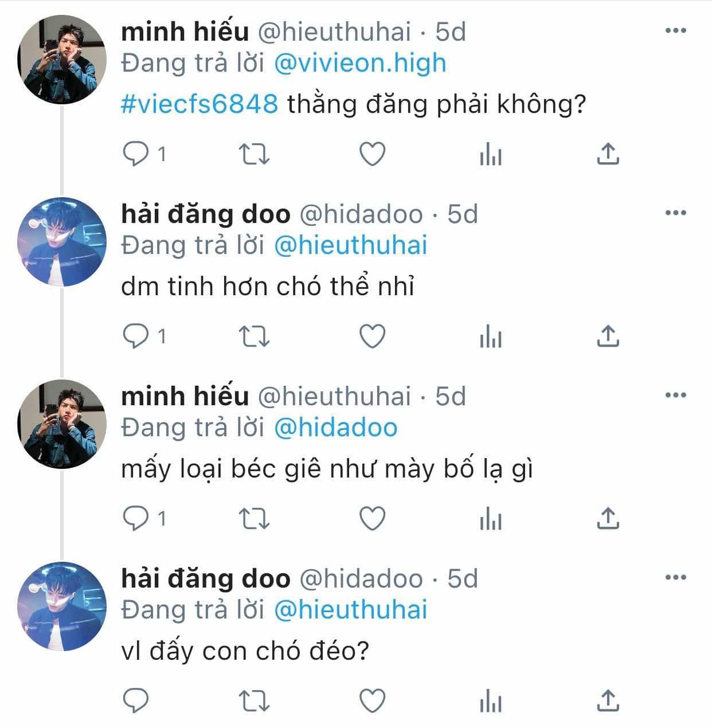Viewport: 712px width, 728px height.
Task: Share the 'vl đấy con chó đéo?' tweet
Action: pyautogui.click(x=608, y=700)
